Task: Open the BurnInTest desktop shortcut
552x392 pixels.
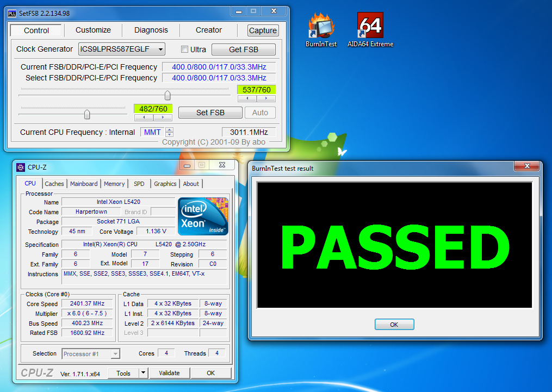Action: point(321,30)
